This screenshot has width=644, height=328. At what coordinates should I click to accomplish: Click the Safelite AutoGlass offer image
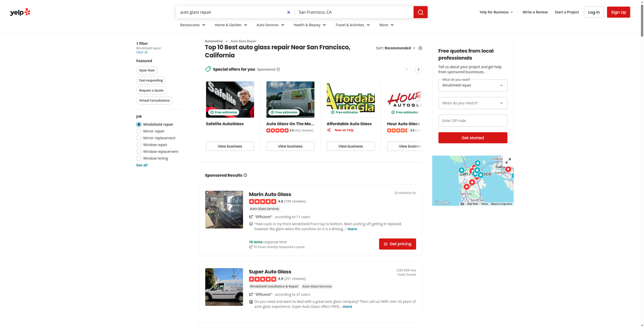click(230, 100)
